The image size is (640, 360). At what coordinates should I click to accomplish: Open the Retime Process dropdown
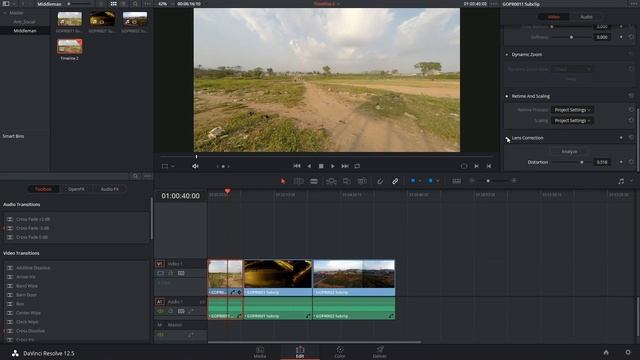click(x=572, y=110)
